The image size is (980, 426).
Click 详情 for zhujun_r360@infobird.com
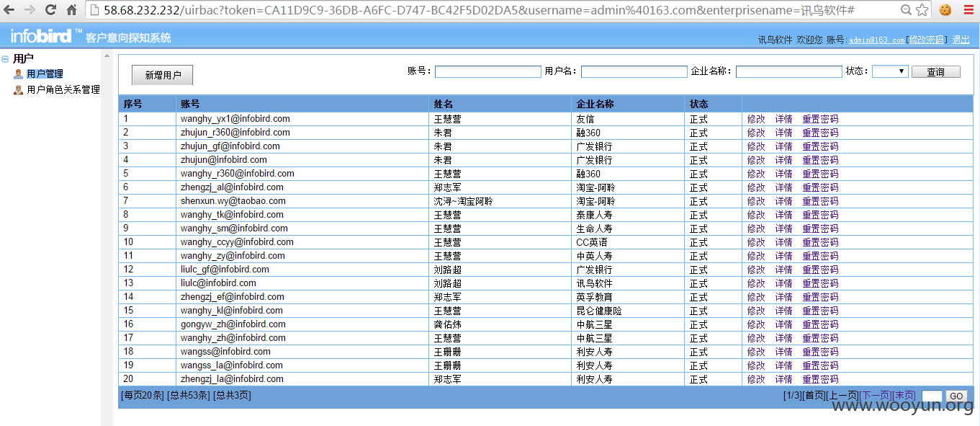783,133
